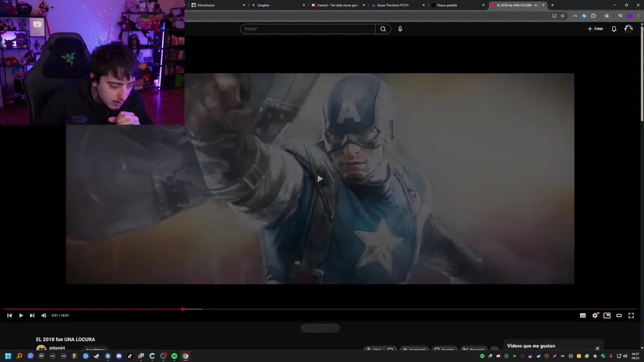This screenshot has height=362, width=644.
Task: Start voice search with the microphone icon
Action: point(400,29)
